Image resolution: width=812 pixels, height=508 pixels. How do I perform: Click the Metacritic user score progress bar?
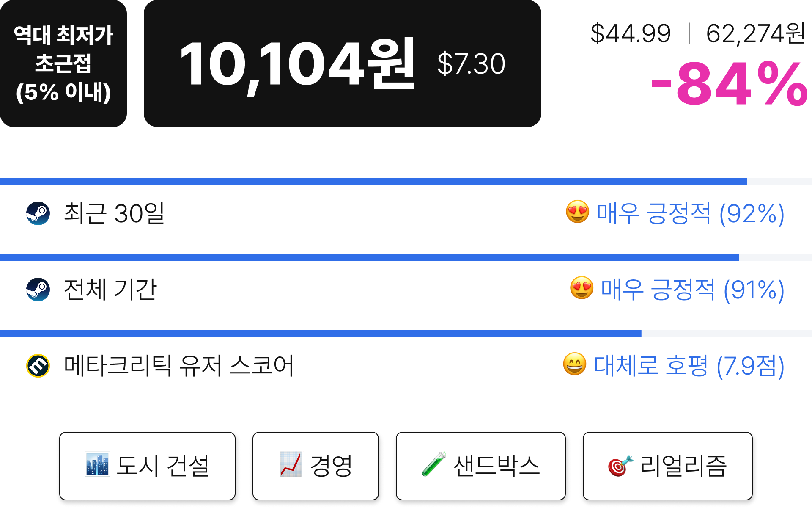[406, 334]
